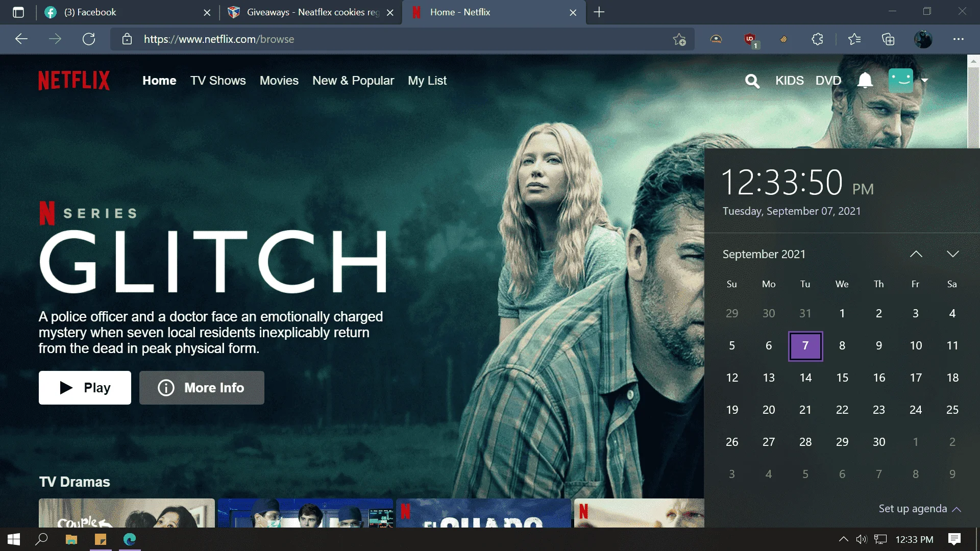Open Netflix search magnifier icon
The height and width of the screenshot is (551, 980).
pyautogui.click(x=752, y=81)
